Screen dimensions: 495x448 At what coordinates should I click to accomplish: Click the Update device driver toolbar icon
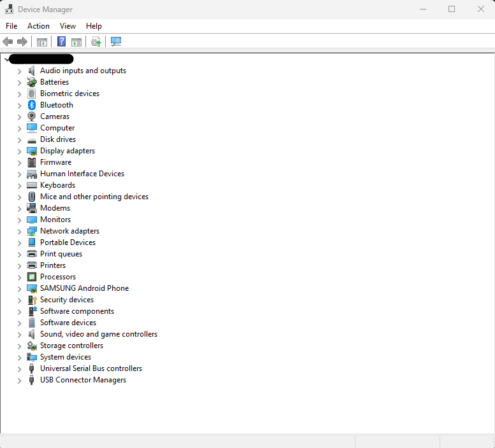click(96, 42)
